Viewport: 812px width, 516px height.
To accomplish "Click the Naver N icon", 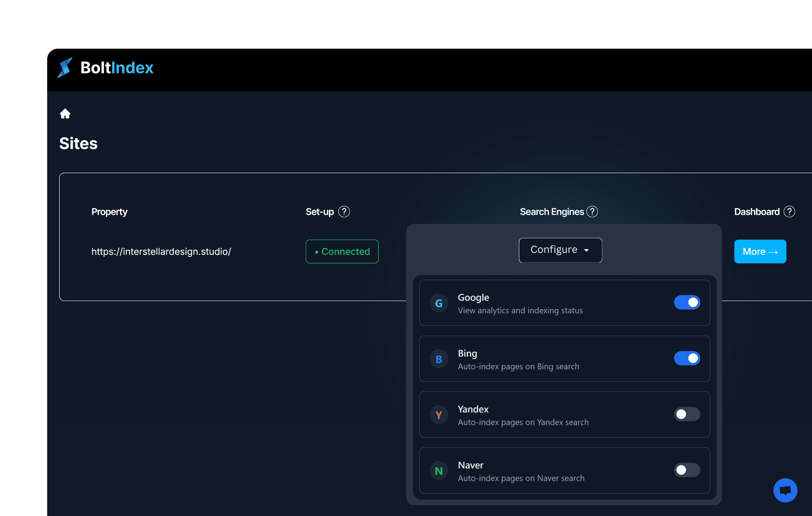I will pyautogui.click(x=439, y=471).
